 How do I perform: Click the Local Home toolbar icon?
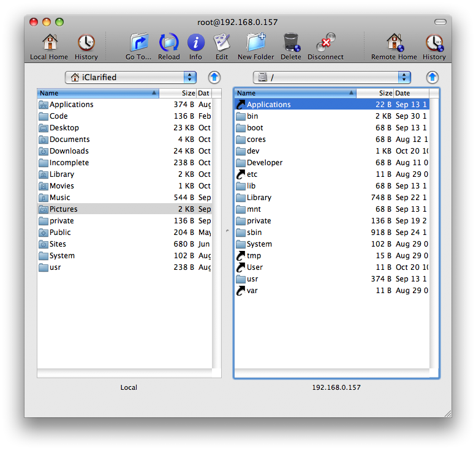pos(49,43)
